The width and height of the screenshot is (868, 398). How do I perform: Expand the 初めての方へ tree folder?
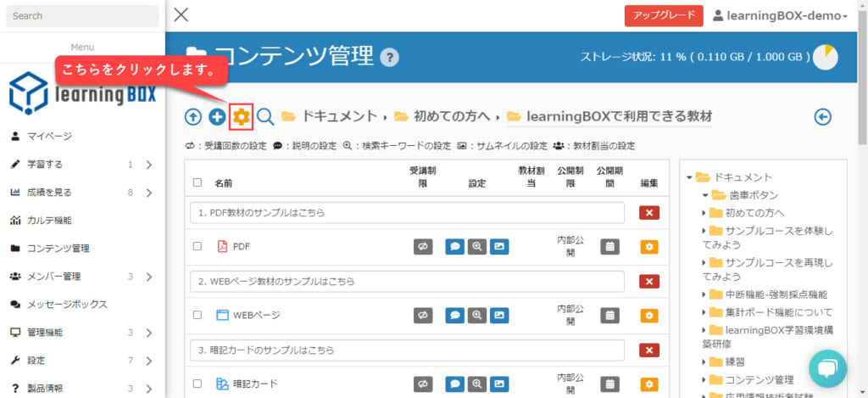[705, 213]
